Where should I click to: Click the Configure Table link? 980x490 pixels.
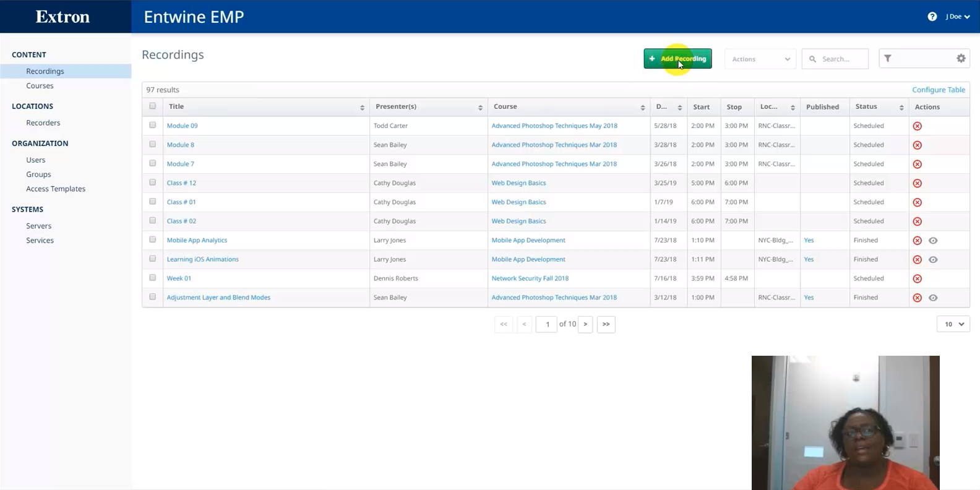(939, 90)
